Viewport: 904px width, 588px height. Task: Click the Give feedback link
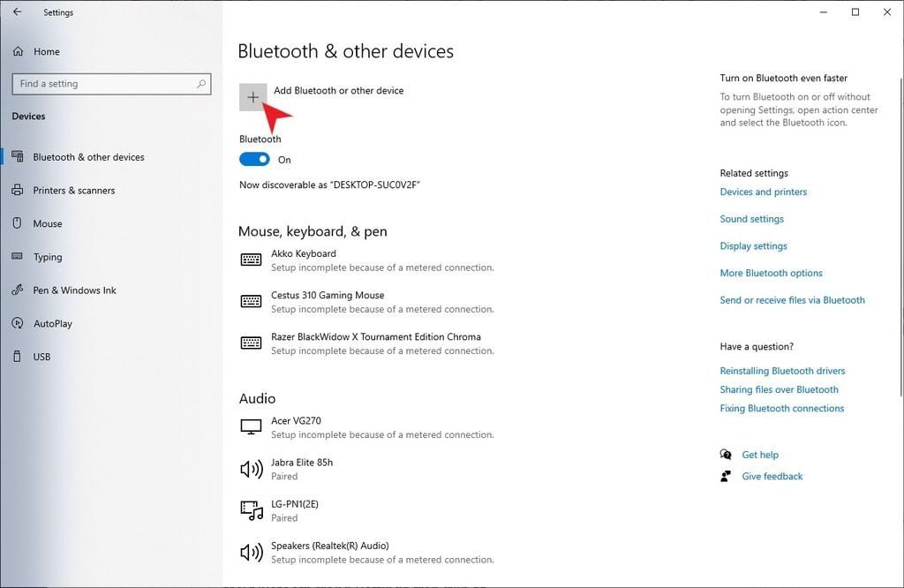coord(772,476)
